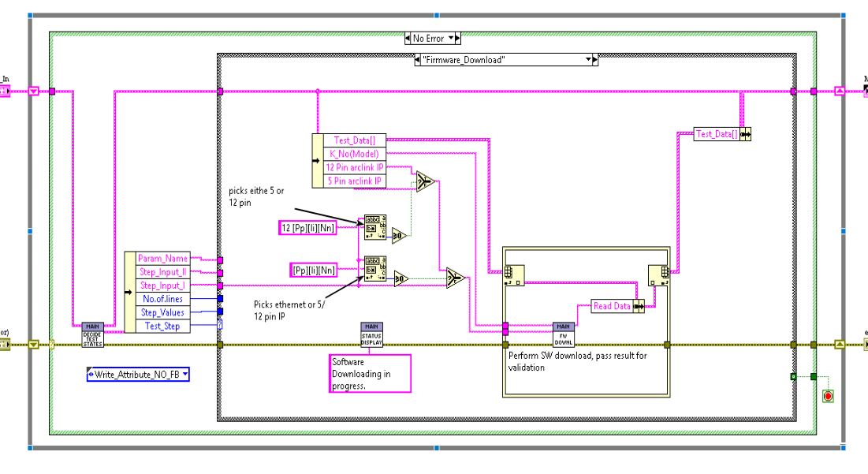Click the MAIN Decide Test States subVI icon
The width and height of the screenshot is (868, 474).
pyautogui.click(x=92, y=335)
